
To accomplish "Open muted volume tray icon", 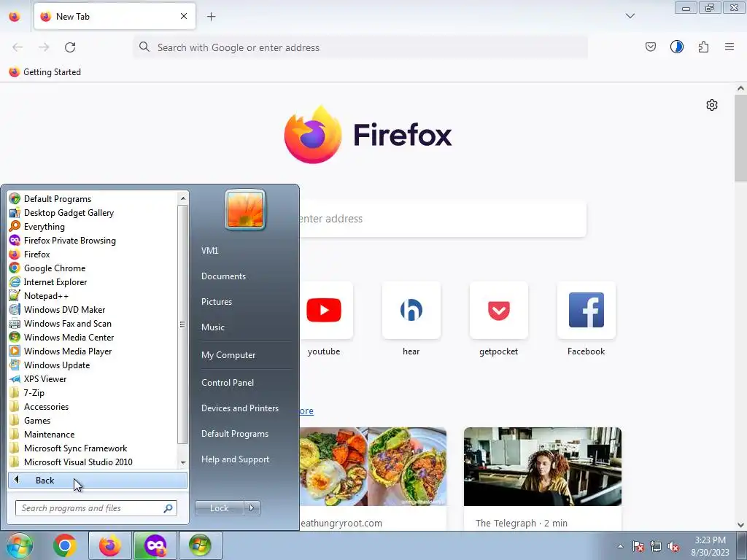I will coord(673,547).
